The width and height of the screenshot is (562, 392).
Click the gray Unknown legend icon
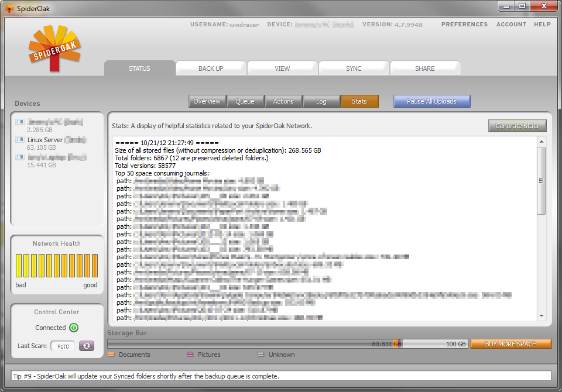(x=261, y=355)
